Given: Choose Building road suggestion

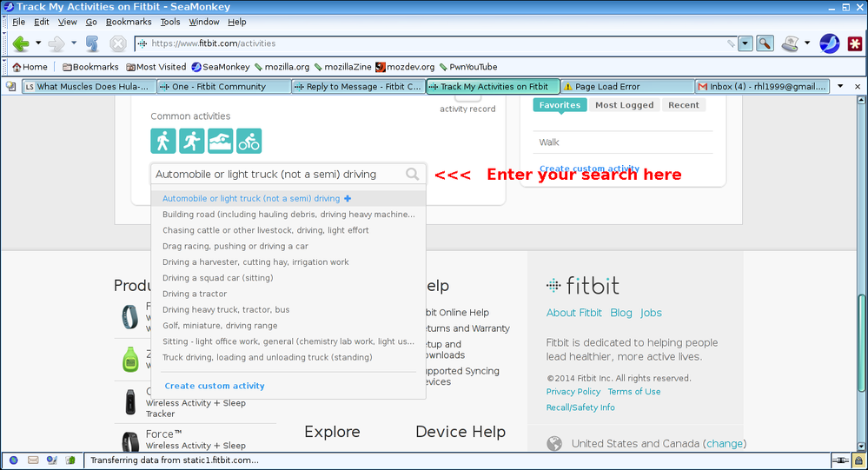Looking at the screenshot, I should [288, 215].
